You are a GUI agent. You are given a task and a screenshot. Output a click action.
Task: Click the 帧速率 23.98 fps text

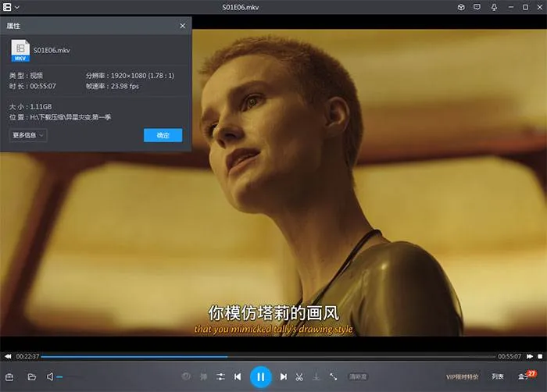(113, 86)
